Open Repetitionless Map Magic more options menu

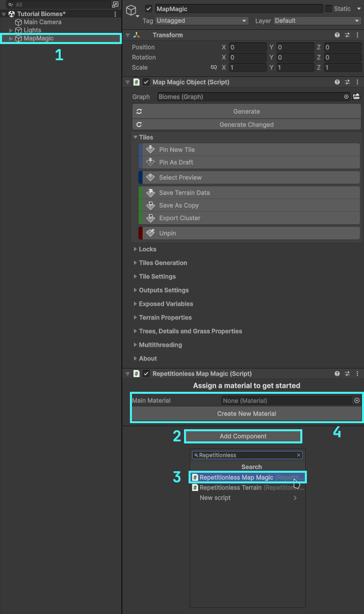pyautogui.click(x=357, y=374)
